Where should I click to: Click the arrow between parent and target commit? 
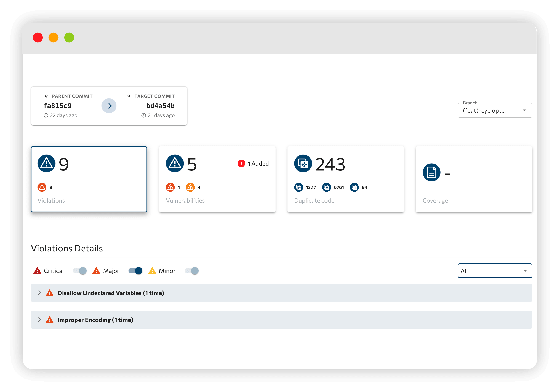coord(109,106)
